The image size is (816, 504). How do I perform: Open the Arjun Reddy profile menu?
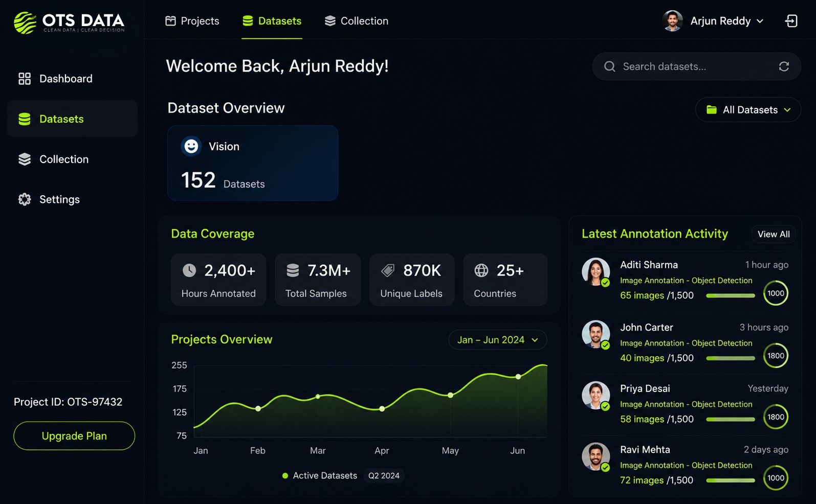(x=713, y=21)
